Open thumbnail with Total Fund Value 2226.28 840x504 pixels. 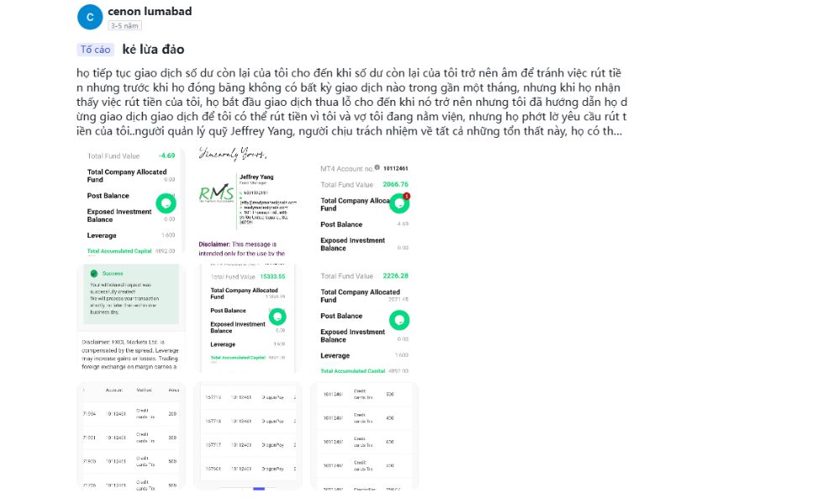[364, 318]
